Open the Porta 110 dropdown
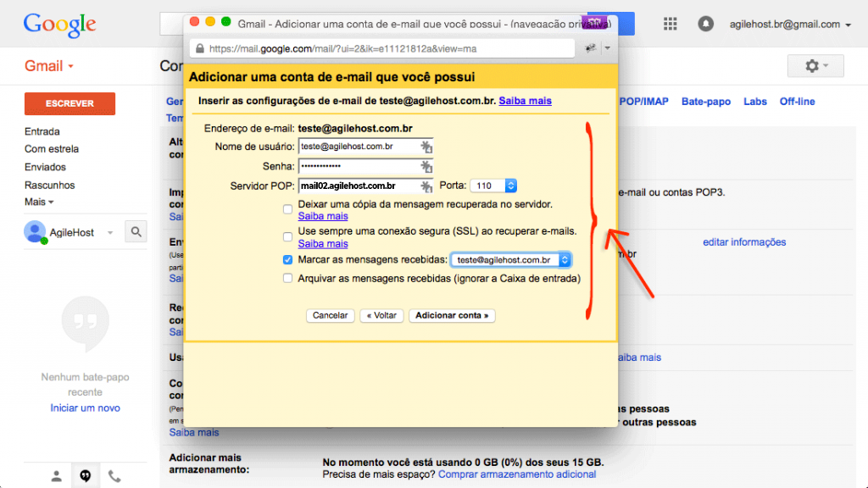Viewport: 868px width, 488px height. (495, 186)
